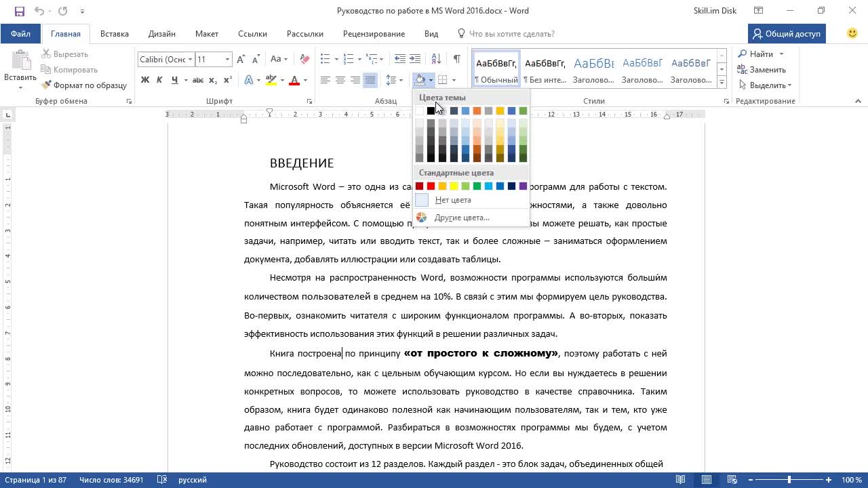Image resolution: width=868 pixels, height=488 pixels.
Task: Click the zoom in plus icon
Action: pyautogui.click(x=829, y=480)
